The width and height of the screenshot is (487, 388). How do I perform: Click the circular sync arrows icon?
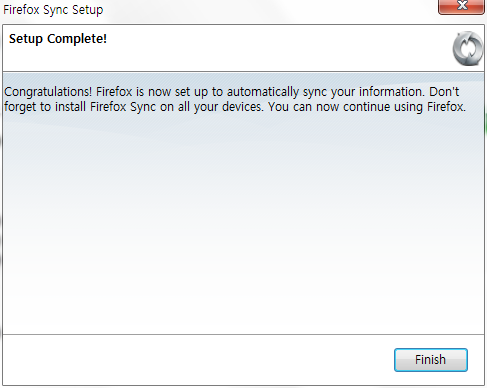468,49
